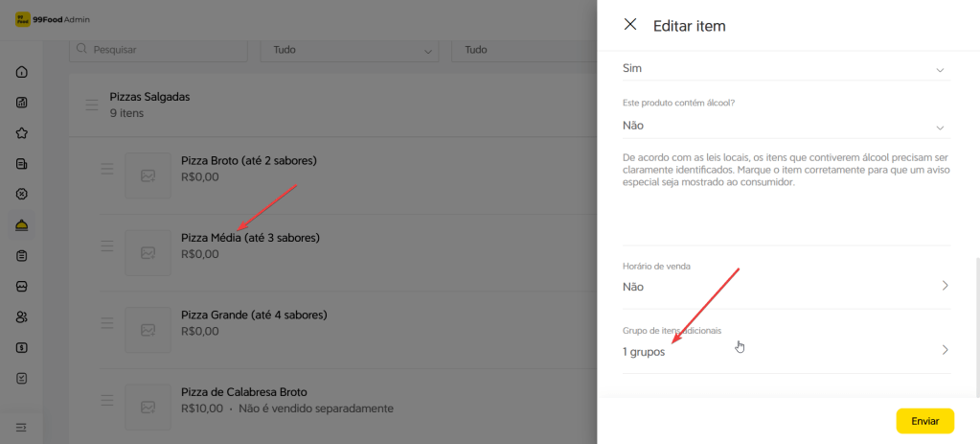
Task: Click the Editar item panel scrollbar
Action: tap(976, 326)
